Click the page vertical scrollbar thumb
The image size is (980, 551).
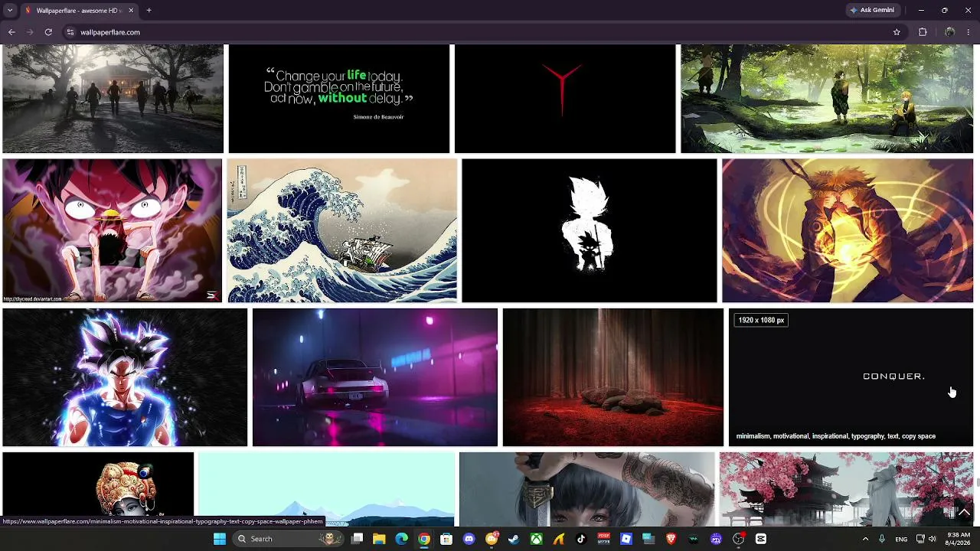pos(977,482)
